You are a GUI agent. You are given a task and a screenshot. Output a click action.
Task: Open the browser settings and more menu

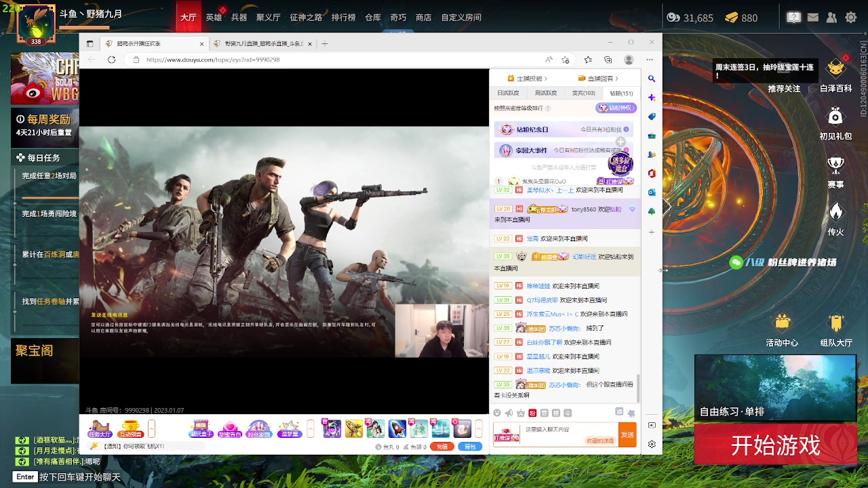click(649, 60)
